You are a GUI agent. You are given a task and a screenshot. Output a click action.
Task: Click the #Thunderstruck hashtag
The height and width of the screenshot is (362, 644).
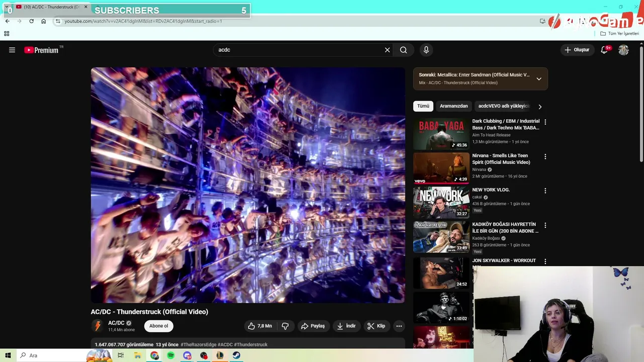(251, 344)
